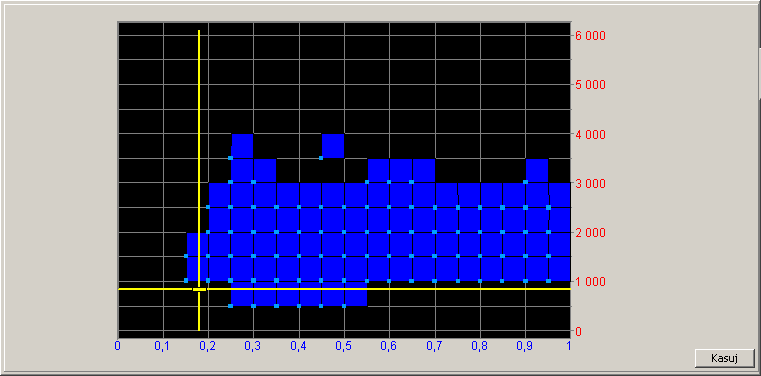Select data point at x 0,55 y 3000
The image size is (761, 376).
367,182
